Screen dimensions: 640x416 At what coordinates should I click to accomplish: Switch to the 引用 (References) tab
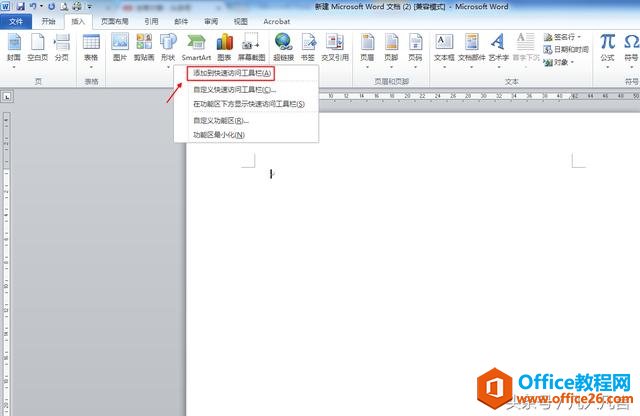point(151,21)
